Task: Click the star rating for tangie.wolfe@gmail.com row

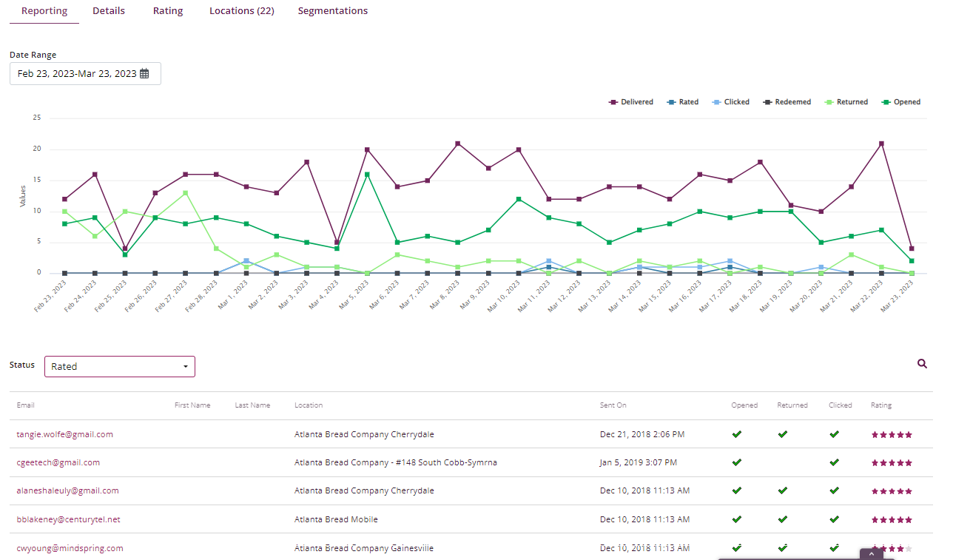Action: [x=892, y=434]
